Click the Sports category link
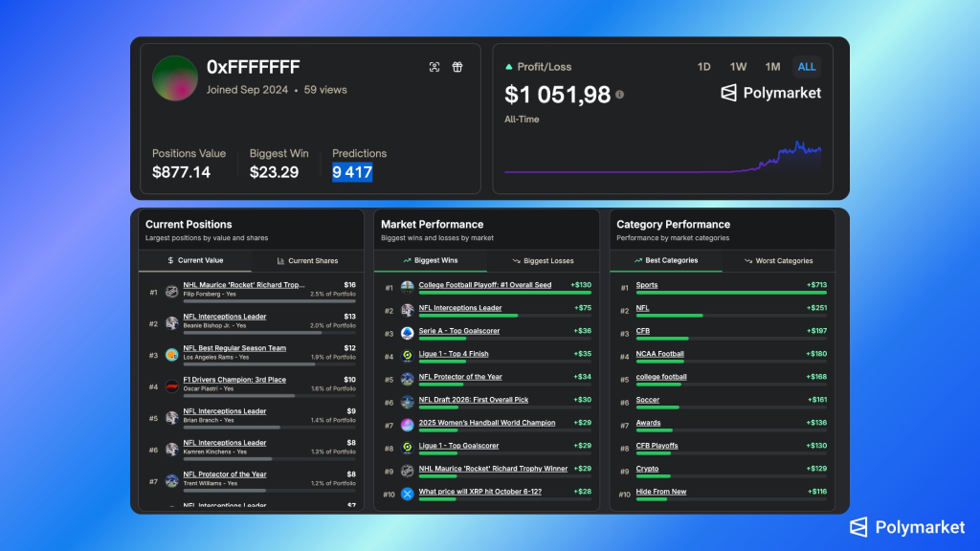Viewport: 980px width, 551px height. [647, 285]
